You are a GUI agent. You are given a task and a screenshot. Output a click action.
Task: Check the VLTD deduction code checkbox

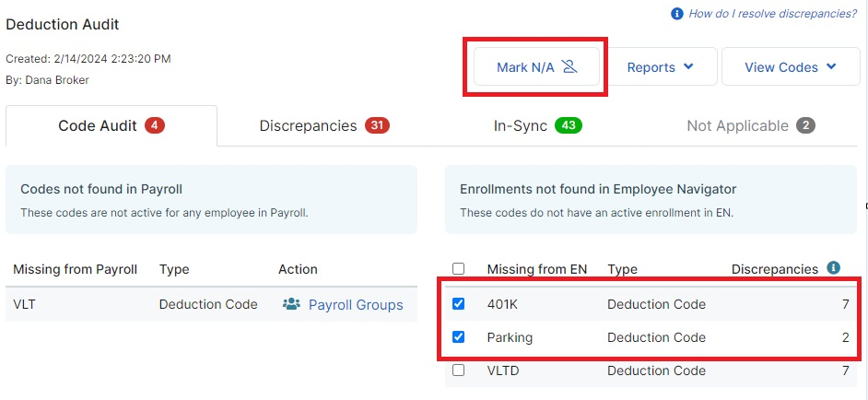[x=458, y=371]
